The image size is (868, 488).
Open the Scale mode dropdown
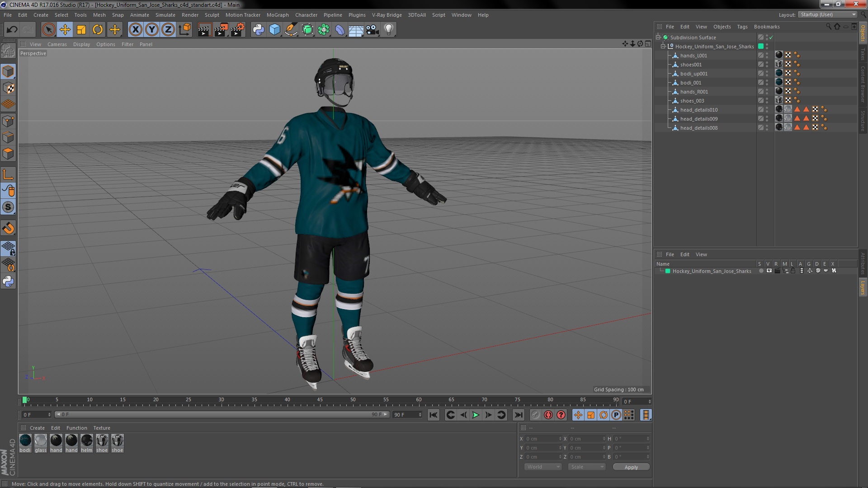[587, 467]
